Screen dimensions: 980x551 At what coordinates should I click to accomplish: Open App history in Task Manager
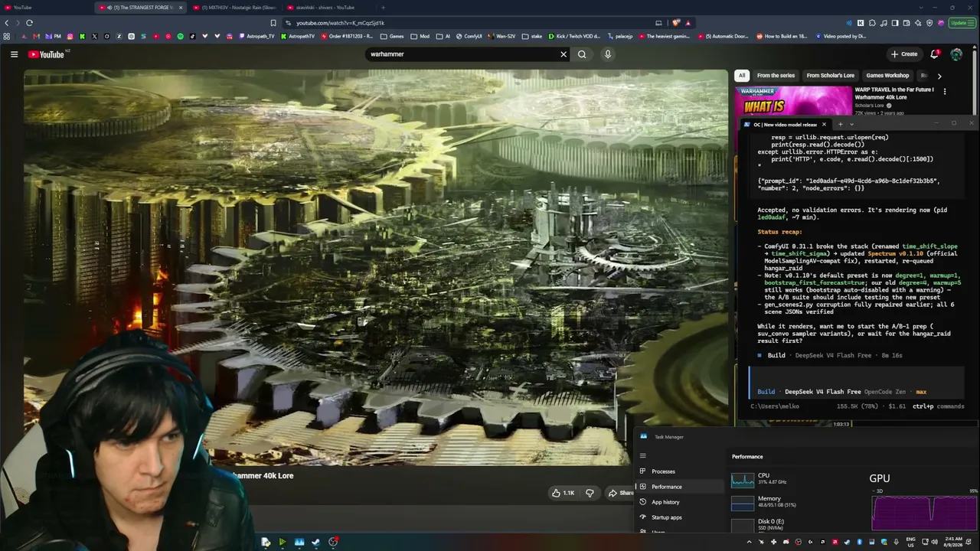[x=679, y=502]
